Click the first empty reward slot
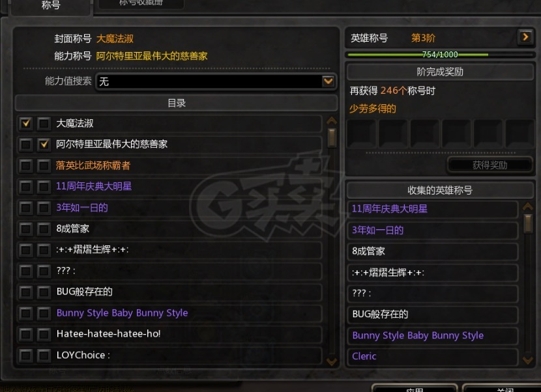541x392 pixels. (361, 133)
